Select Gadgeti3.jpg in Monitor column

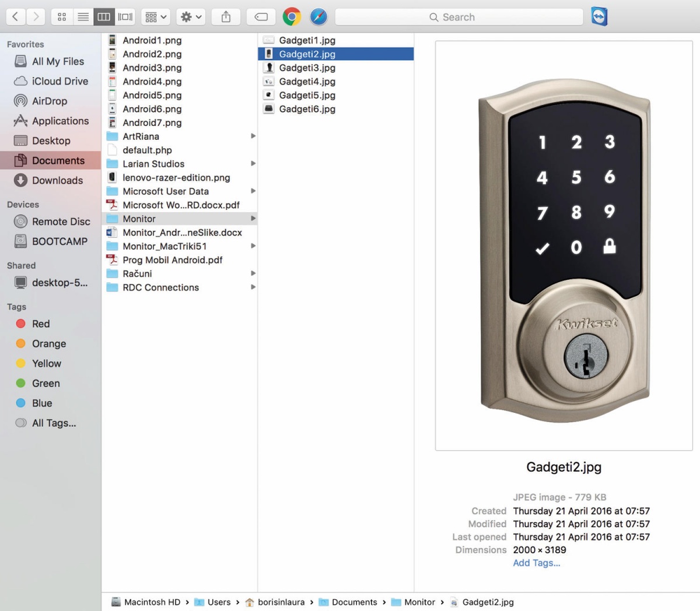(336, 68)
